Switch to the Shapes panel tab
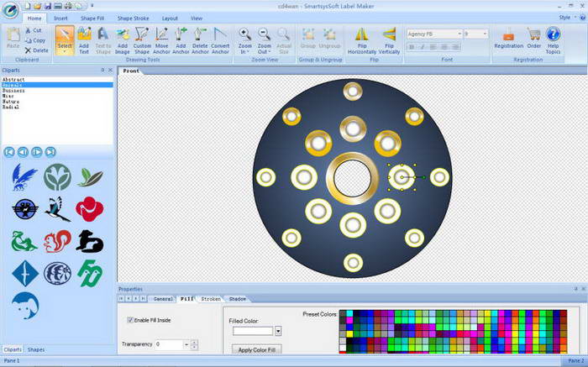Screen dimensions: 588x367 36,349
